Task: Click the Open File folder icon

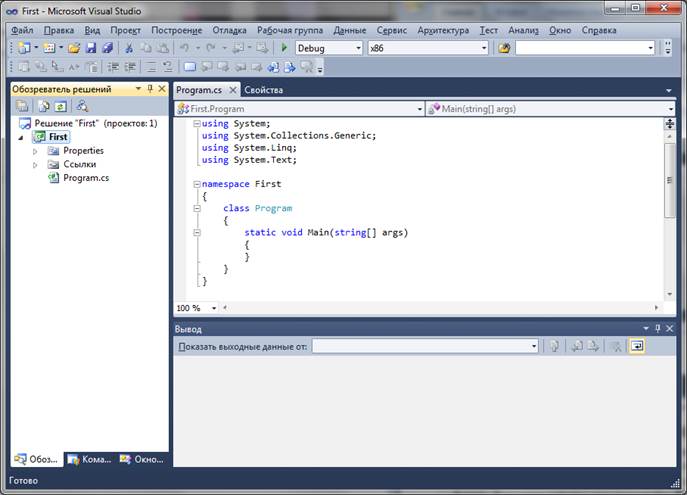Action: 74,48
